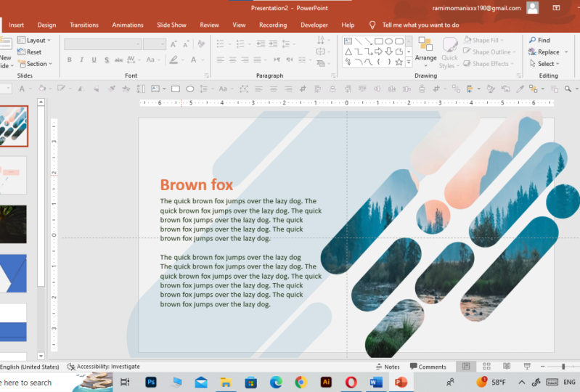The width and height of the screenshot is (580, 392).
Task: Open Paragraph dialog launcher
Action: tap(333, 75)
